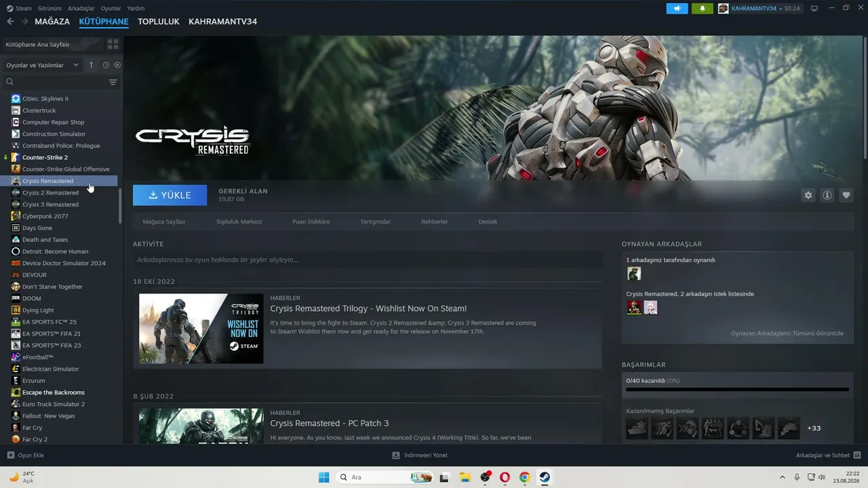Open File Explorer from the taskbar
The image size is (868, 488).
coord(465,477)
